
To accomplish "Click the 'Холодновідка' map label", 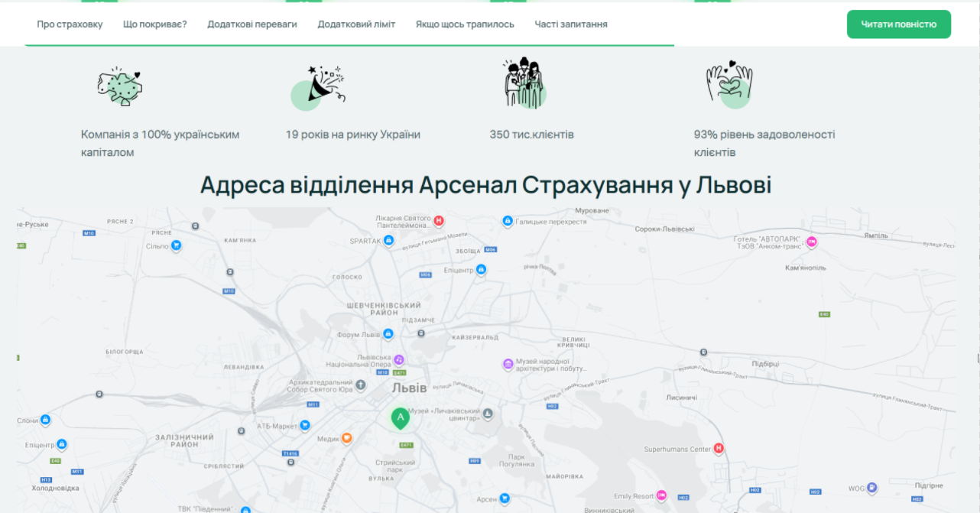I will 55,488.
